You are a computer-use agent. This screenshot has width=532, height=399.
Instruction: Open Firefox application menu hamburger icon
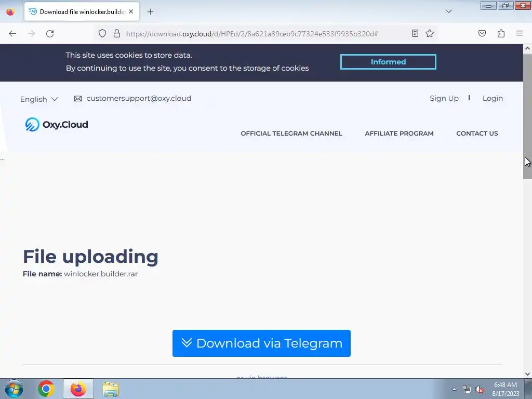click(x=520, y=33)
